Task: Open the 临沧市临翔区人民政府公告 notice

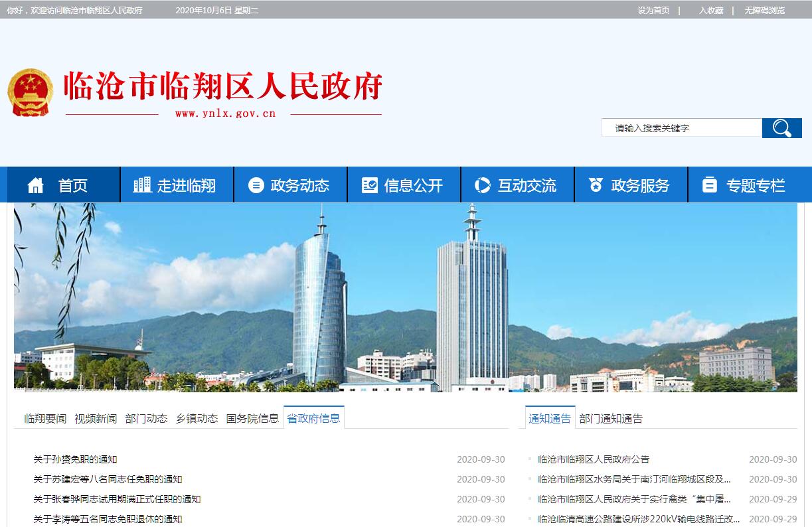Action: [594, 459]
